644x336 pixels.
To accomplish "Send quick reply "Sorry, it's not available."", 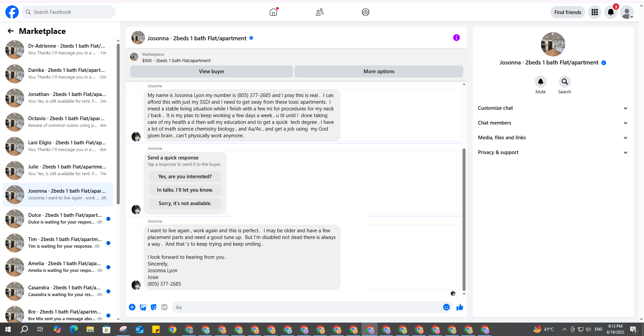I will coord(185,203).
